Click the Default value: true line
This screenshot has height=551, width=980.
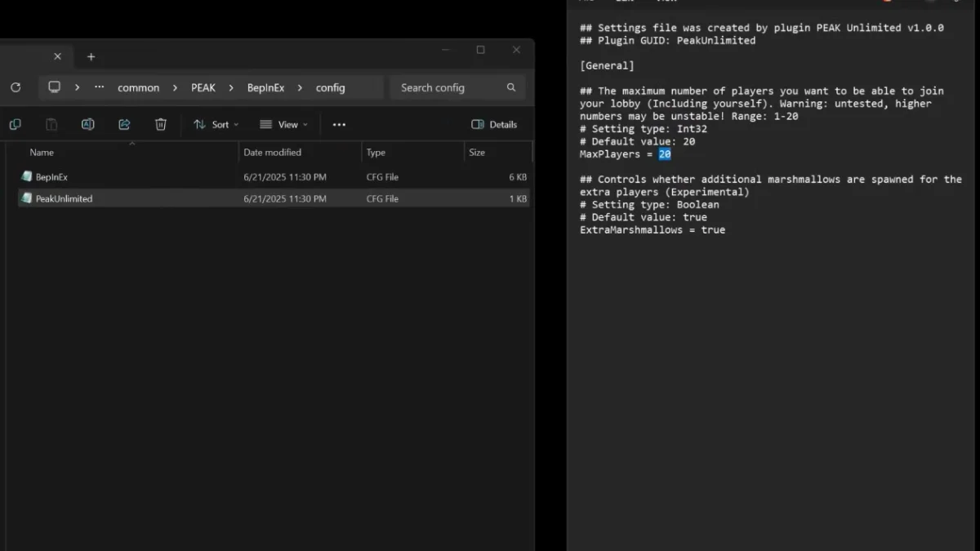[644, 217]
